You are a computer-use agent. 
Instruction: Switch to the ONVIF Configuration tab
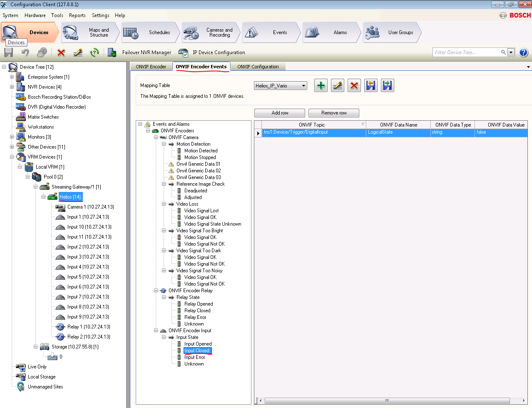point(258,67)
